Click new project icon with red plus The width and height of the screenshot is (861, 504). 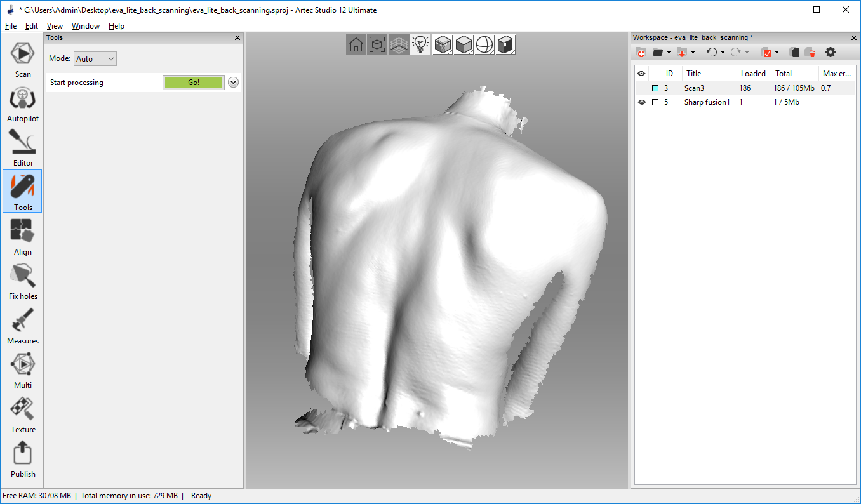pyautogui.click(x=641, y=53)
